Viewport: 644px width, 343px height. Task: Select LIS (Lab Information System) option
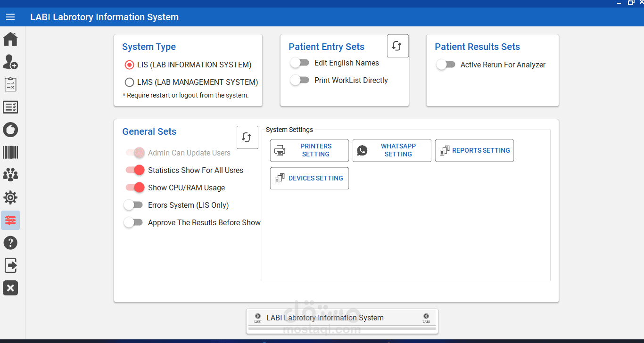[x=129, y=65]
